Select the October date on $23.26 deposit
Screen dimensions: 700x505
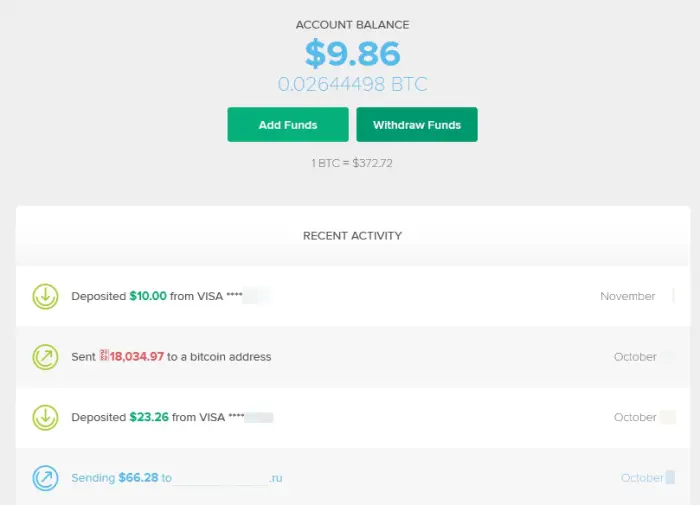click(x=635, y=417)
